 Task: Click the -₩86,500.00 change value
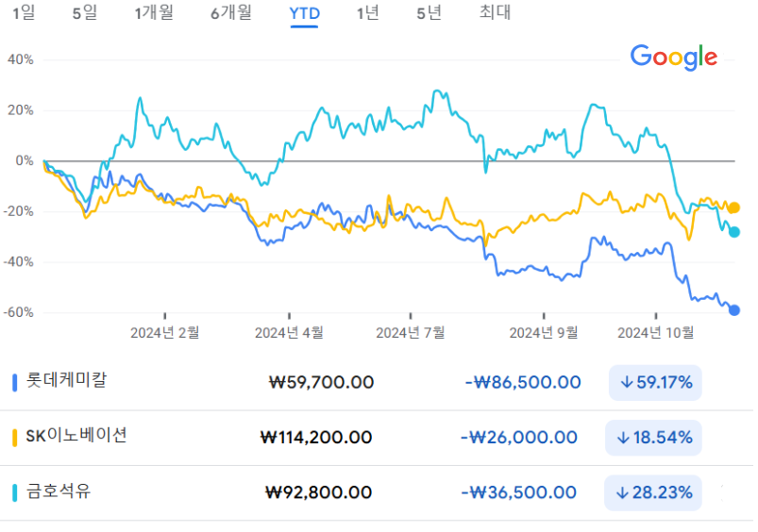523,383
